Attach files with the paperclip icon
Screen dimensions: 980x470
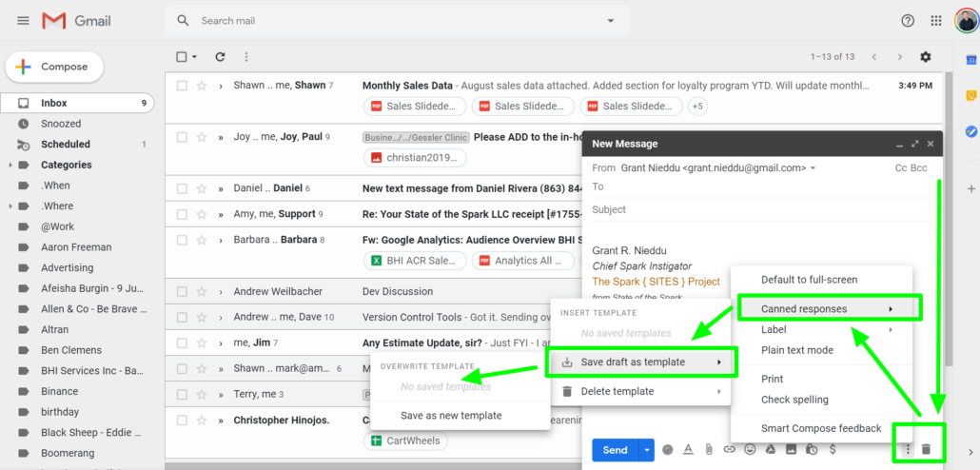click(x=709, y=449)
